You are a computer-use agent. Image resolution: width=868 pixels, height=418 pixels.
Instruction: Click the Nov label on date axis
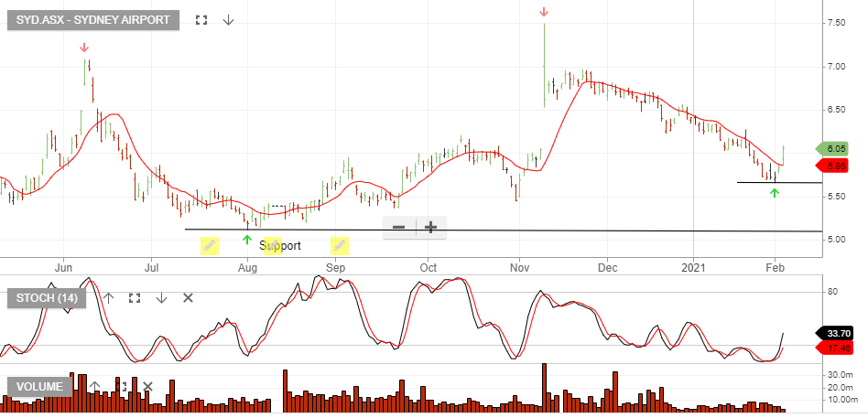point(519,268)
